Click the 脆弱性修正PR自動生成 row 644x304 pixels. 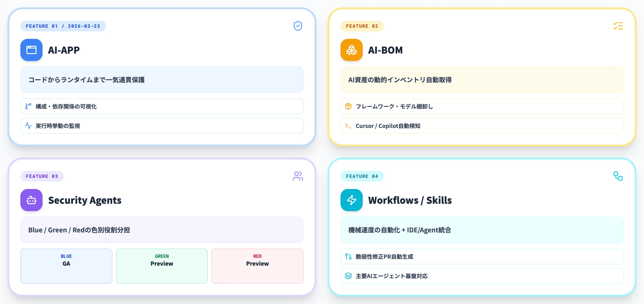point(482,257)
